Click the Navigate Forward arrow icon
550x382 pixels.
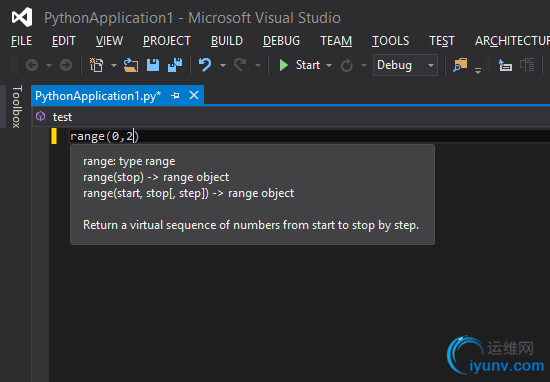66,65
